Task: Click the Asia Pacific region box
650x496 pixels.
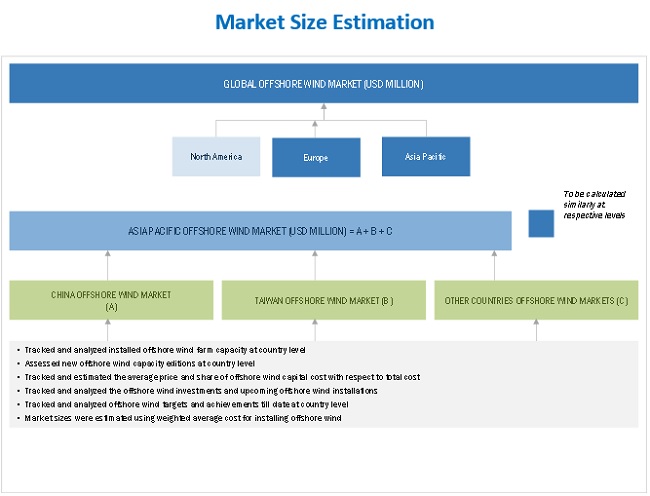Action: [x=425, y=157]
